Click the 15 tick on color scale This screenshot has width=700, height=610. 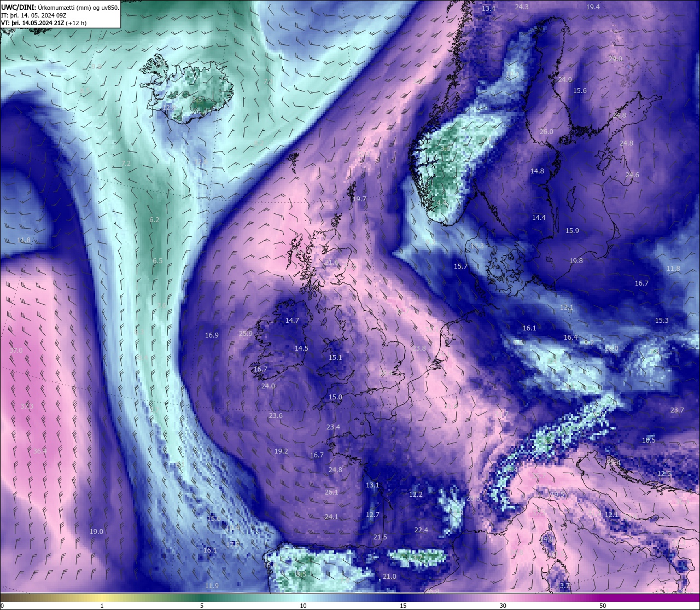click(402, 605)
